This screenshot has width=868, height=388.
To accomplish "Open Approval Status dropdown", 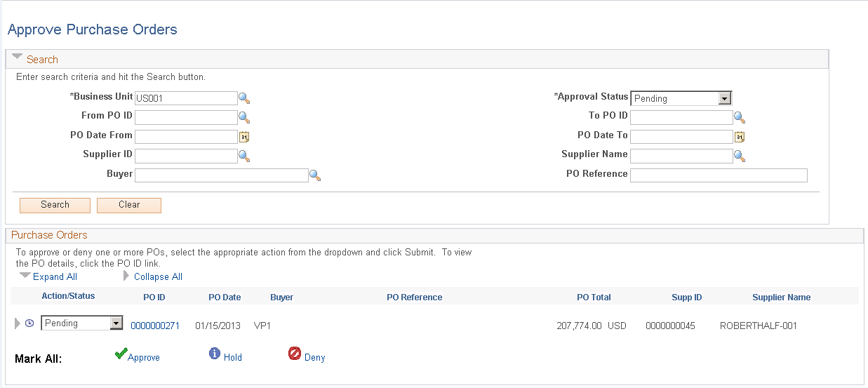I will (x=681, y=98).
